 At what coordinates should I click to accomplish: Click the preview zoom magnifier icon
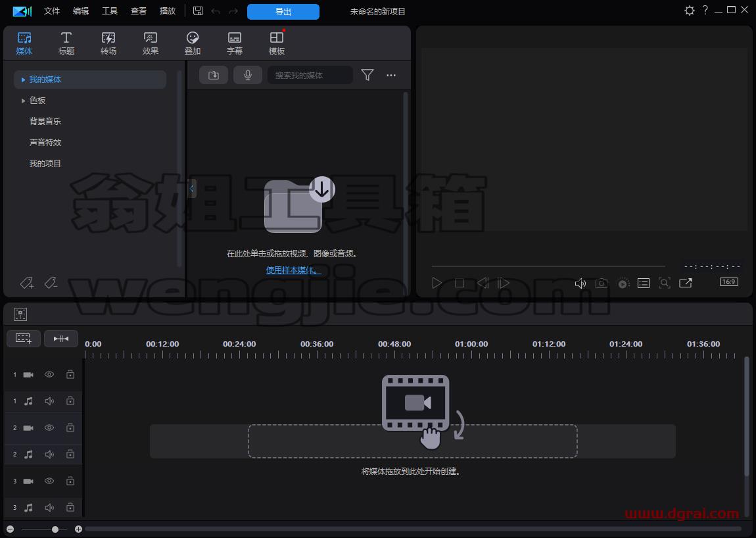point(665,283)
